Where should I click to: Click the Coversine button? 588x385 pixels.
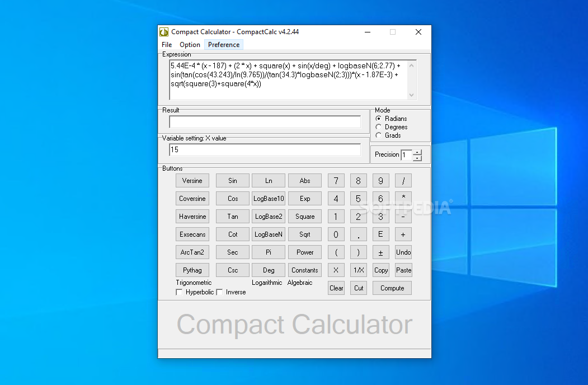coord(192,199)
